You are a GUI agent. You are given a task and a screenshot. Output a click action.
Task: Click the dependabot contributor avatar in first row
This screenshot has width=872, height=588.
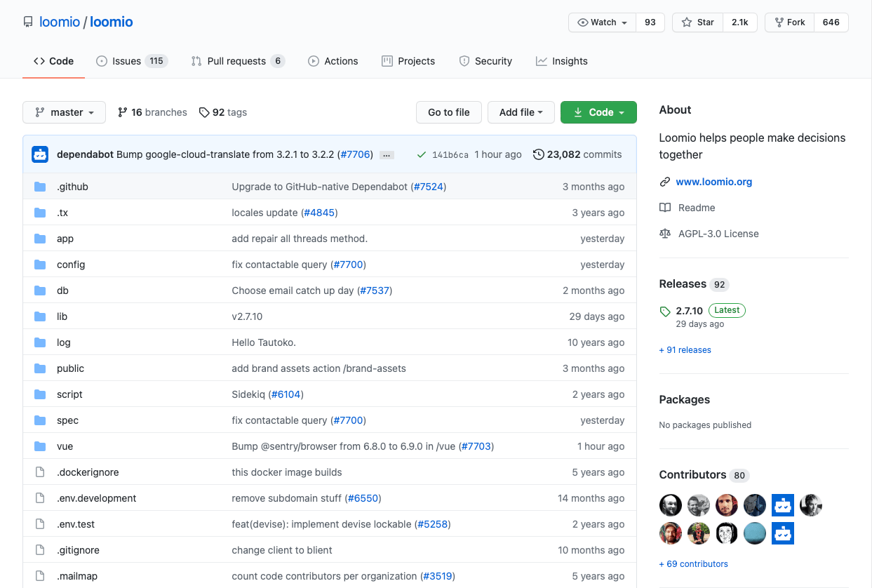coord(783,505)
